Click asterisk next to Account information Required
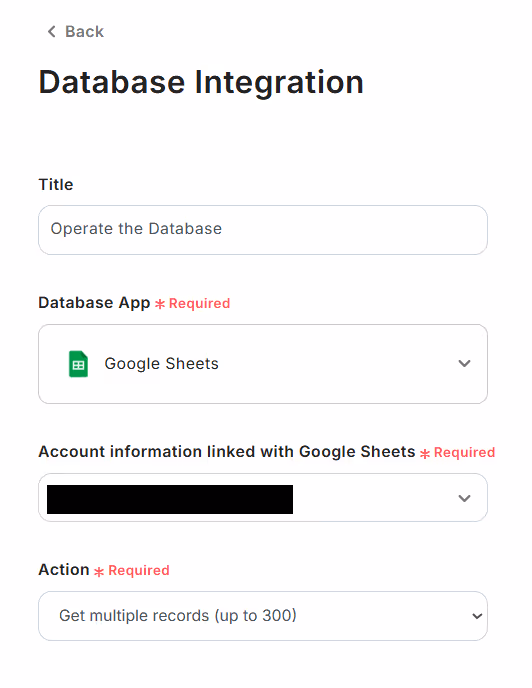 pos(425,453)
